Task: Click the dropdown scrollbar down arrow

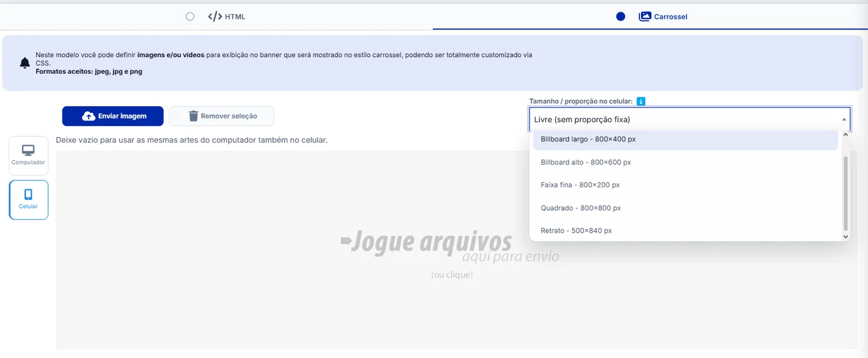Action: coord(845,236)
